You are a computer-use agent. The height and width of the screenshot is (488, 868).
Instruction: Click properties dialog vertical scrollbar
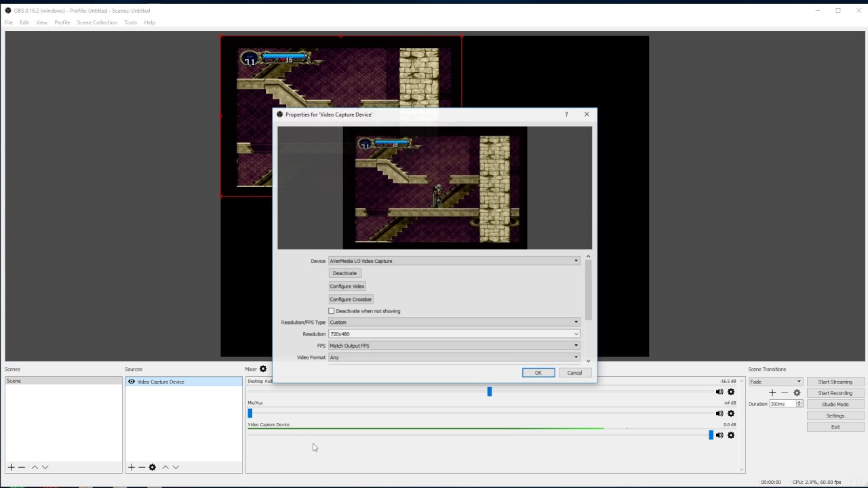pos(588,290)
